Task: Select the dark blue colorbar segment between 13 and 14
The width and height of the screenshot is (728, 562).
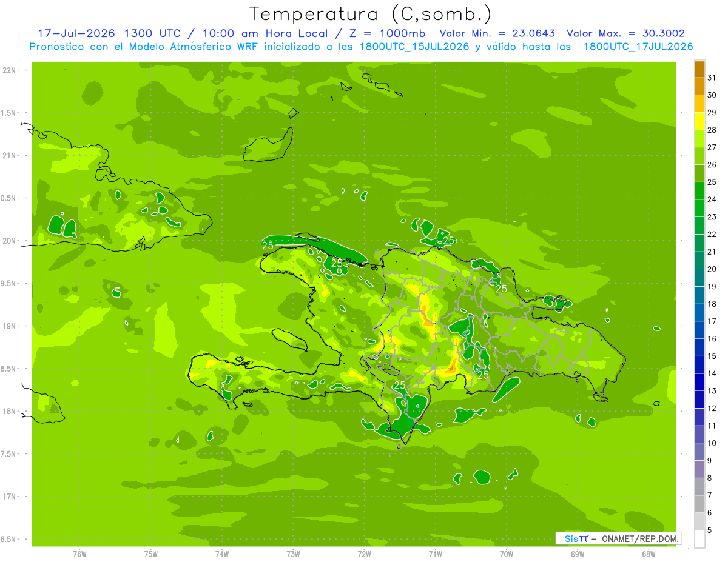Action: click(x=699, y=382)
